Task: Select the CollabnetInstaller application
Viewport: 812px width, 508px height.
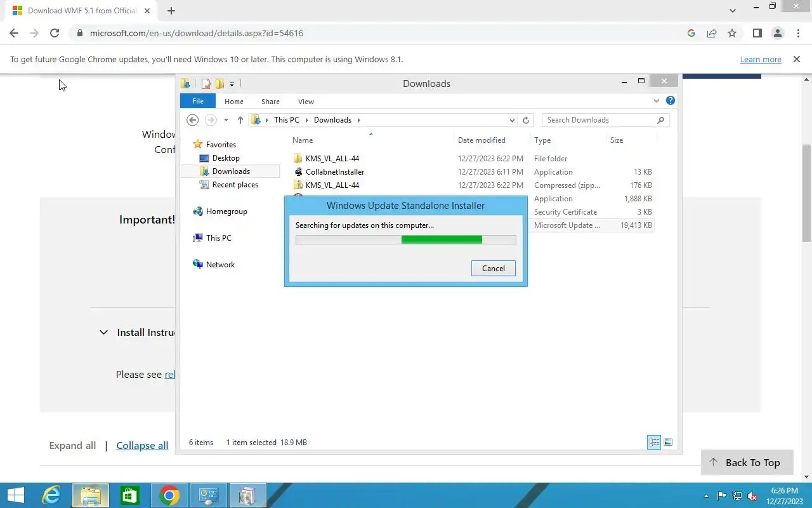Action: tap(334, 172)
